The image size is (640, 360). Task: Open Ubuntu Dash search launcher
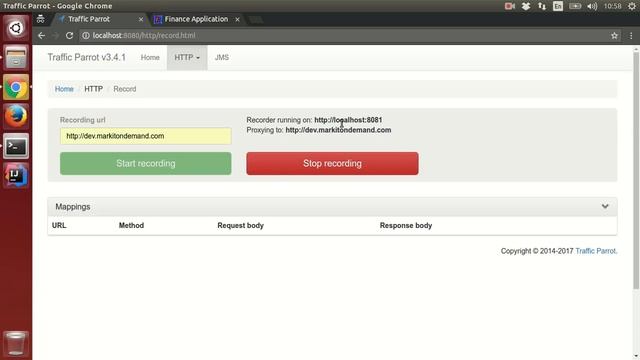click(x=16, y=28)
